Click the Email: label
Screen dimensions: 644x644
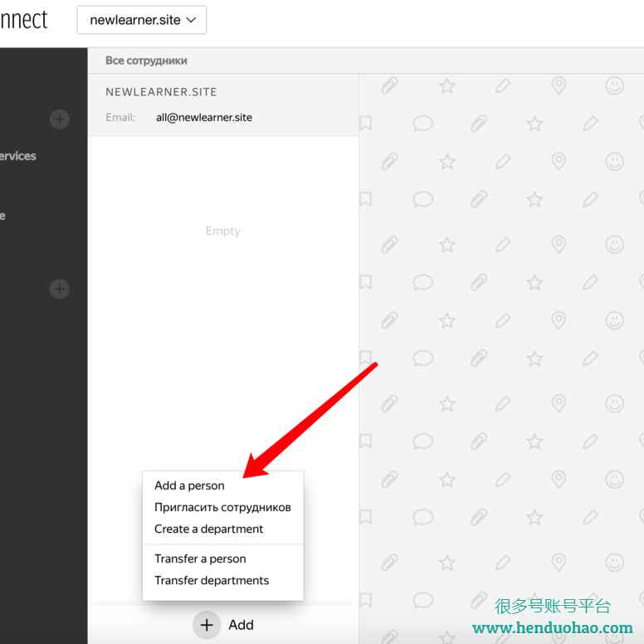(120, 118)
